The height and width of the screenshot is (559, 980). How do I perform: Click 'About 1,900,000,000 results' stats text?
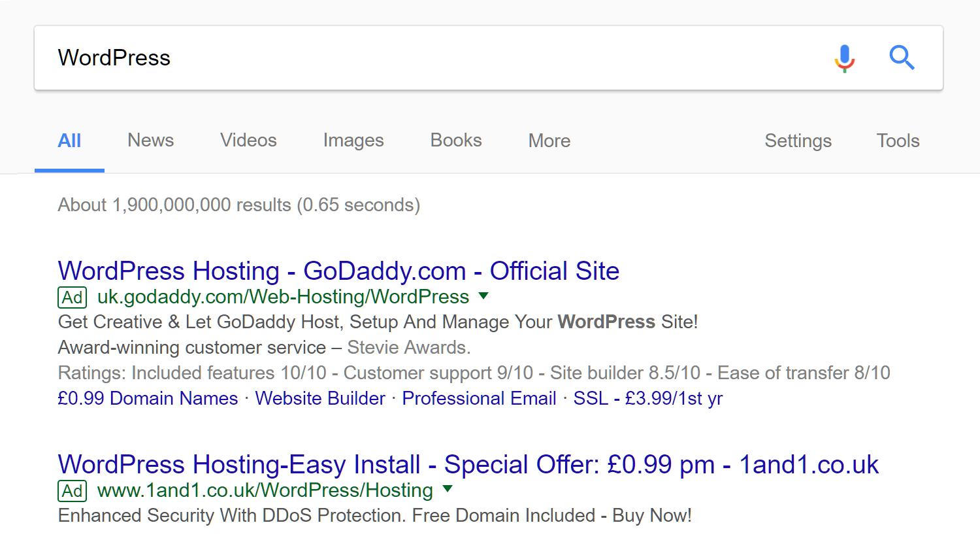click(239, 205)
